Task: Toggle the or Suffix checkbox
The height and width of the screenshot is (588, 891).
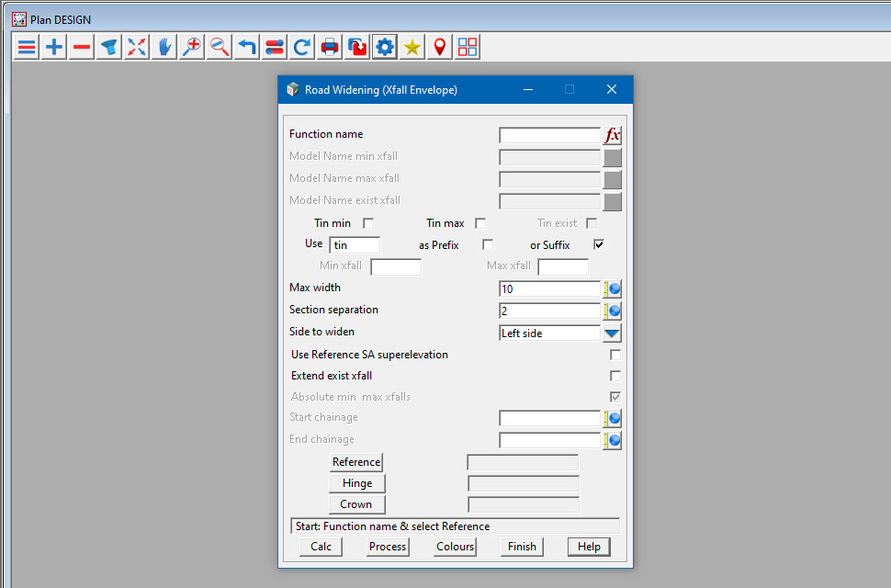Action: (x=599, y=245)
